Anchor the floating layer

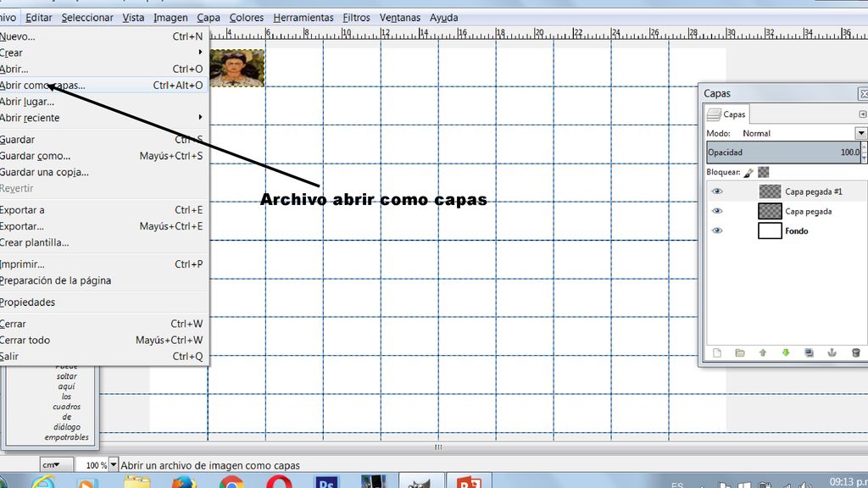click(x=832, y=353)
